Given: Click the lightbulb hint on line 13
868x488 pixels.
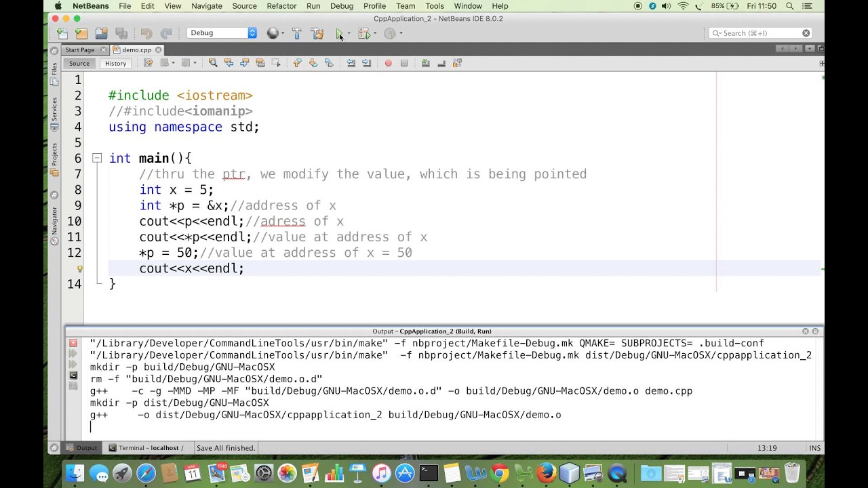Looking at the screenshot, I should pyautogui.click(x=79, y=268).
